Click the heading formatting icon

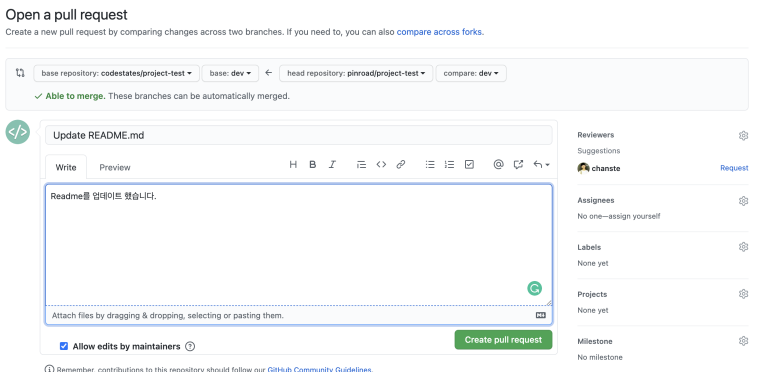pyautogui.click(x=293, y=165)
